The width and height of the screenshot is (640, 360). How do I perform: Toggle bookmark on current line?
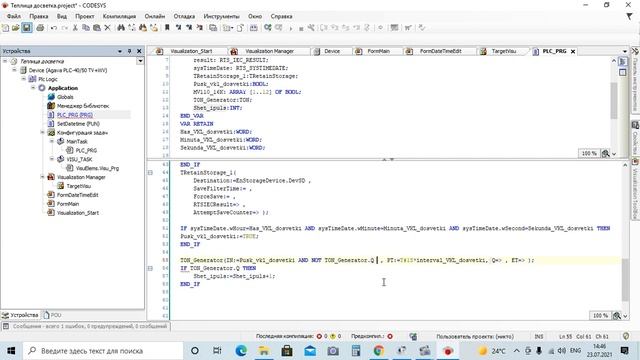coord(167,28)
